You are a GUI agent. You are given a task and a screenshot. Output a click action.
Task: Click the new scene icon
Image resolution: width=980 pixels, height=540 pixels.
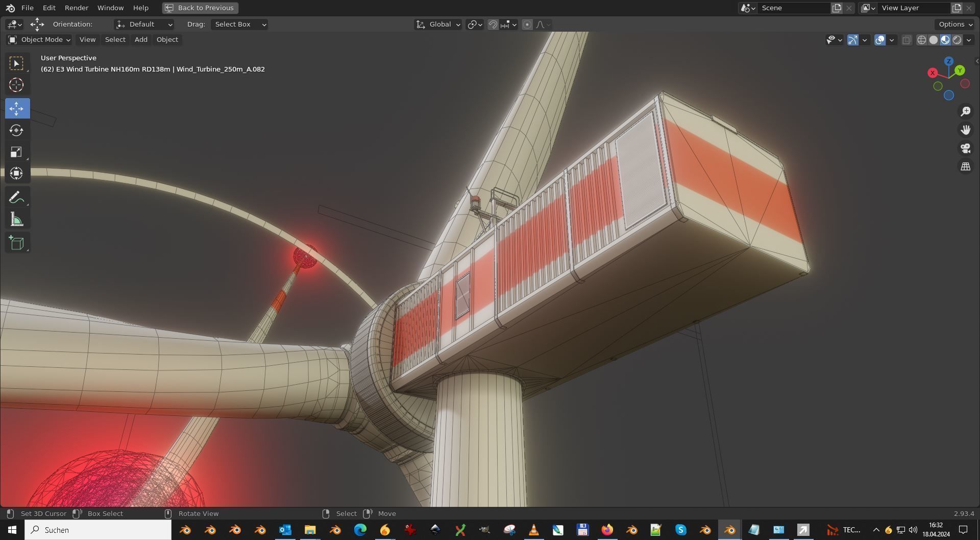[x=837, y=8]
